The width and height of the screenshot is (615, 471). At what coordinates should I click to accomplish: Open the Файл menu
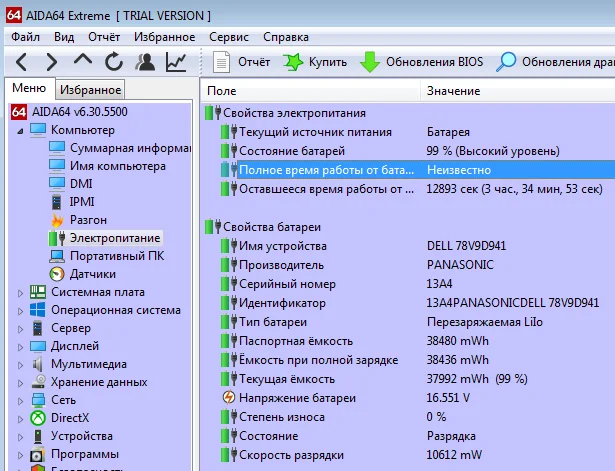(x=25, y=37)
